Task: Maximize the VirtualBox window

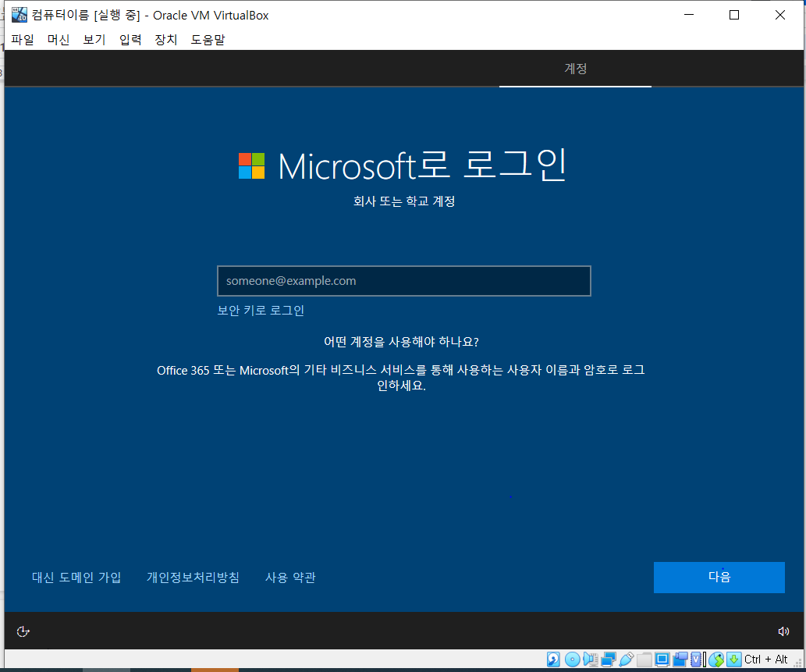Action: pos(734,15)
